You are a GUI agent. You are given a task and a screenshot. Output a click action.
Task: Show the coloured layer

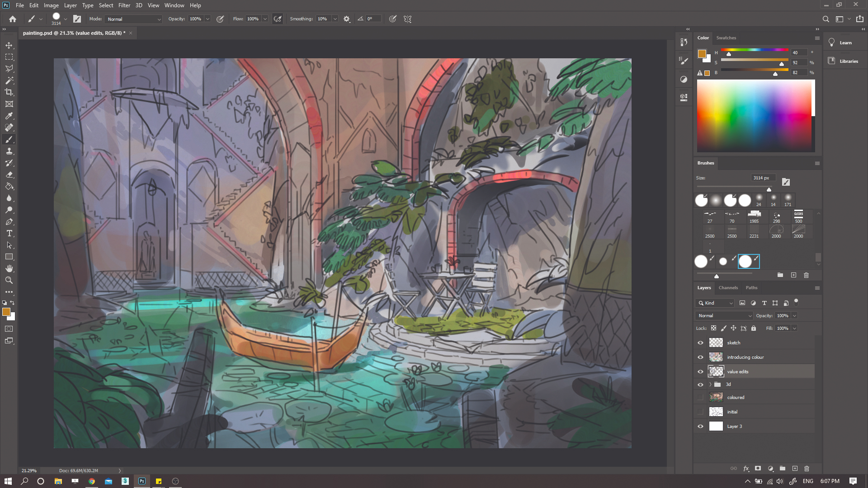tap(700, 397)
